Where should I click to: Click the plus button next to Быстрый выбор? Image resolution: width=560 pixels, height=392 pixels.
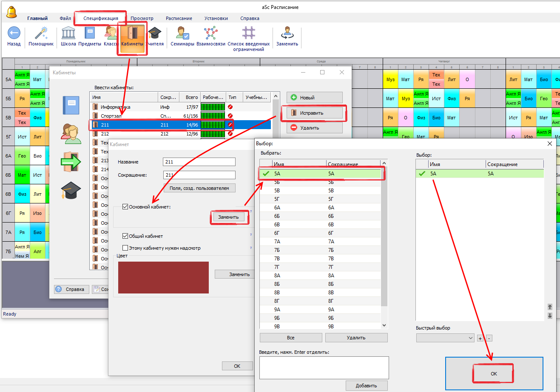click(480, 338)
